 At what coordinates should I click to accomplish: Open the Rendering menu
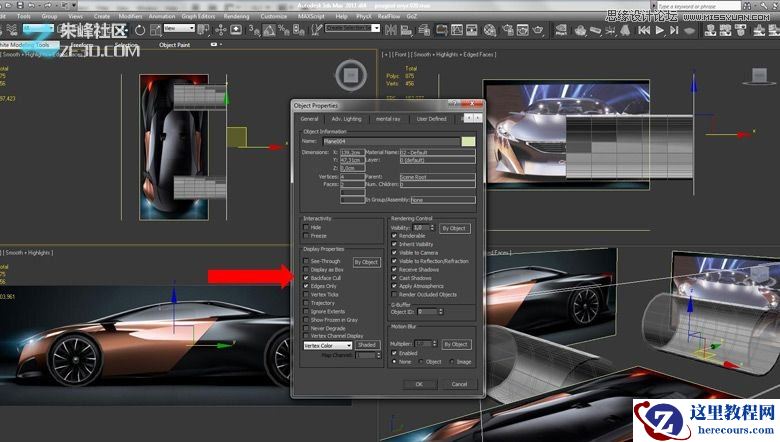[236, 16]
